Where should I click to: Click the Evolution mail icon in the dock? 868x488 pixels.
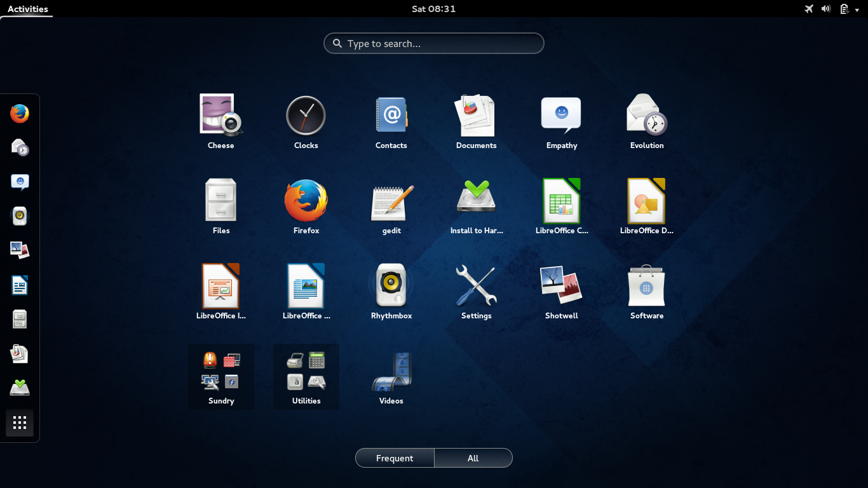pyautogui.click(x=20, y=148)
